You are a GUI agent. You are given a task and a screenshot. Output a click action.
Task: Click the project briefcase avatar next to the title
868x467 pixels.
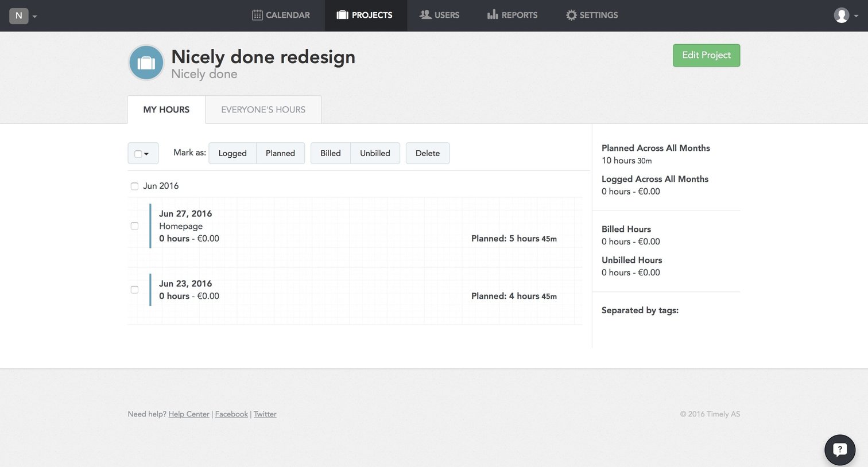(146, 63)
